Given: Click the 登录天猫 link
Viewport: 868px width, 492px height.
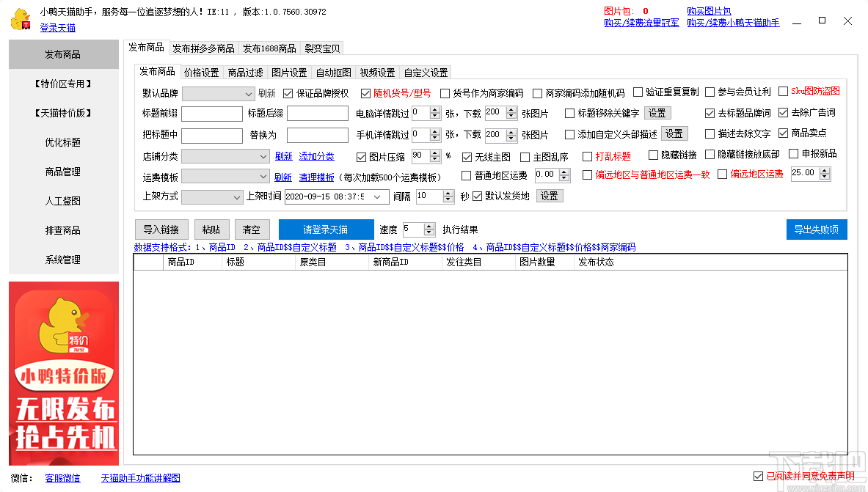Looking at the screenshot, I should [x=57, y=27].
